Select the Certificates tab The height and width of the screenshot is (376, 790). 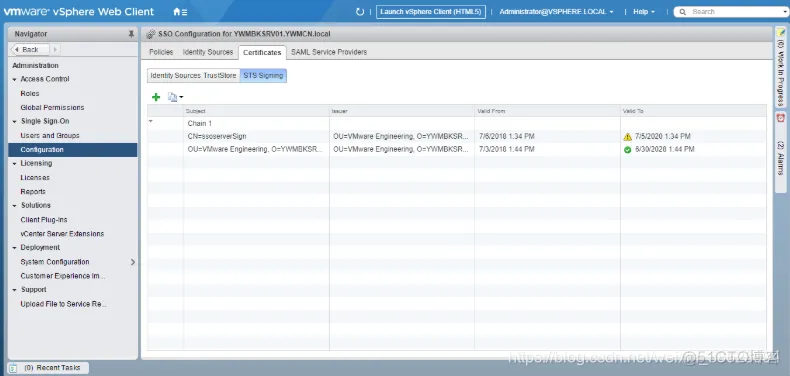[262, 52]
